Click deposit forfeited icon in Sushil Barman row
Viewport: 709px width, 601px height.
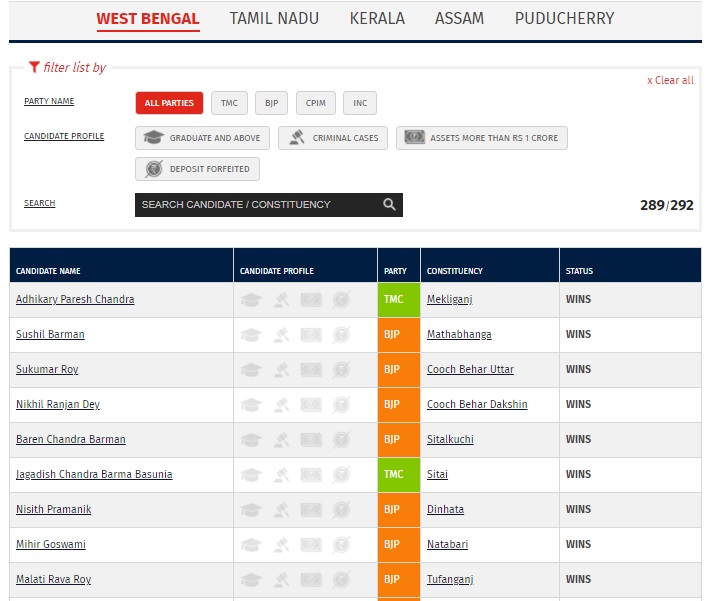tap(341, 335)
